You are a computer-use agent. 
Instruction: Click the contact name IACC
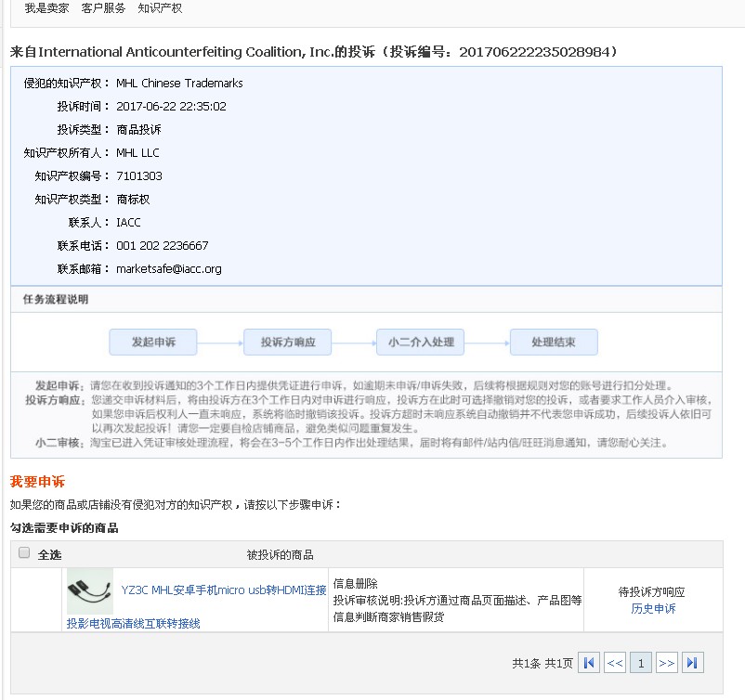[128, 222]
